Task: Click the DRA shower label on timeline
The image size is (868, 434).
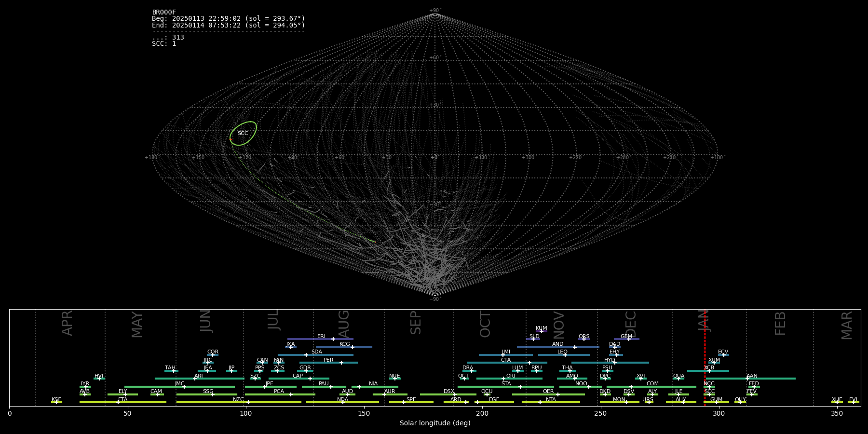Action: click(x=468, y=368)
